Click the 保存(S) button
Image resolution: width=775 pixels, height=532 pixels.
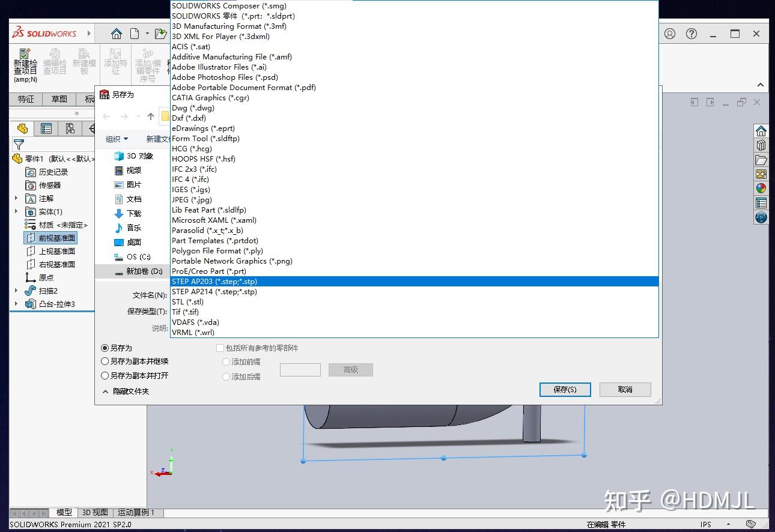point(564,389)
